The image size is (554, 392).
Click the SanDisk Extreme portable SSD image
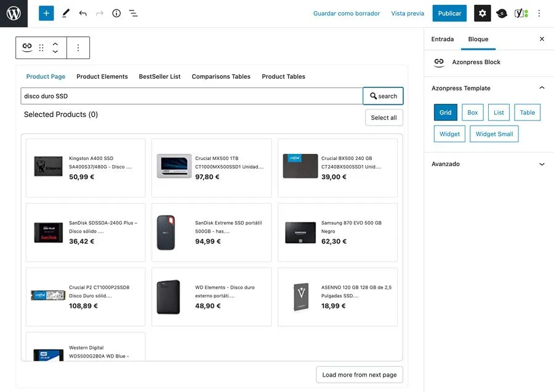(166, 233)
